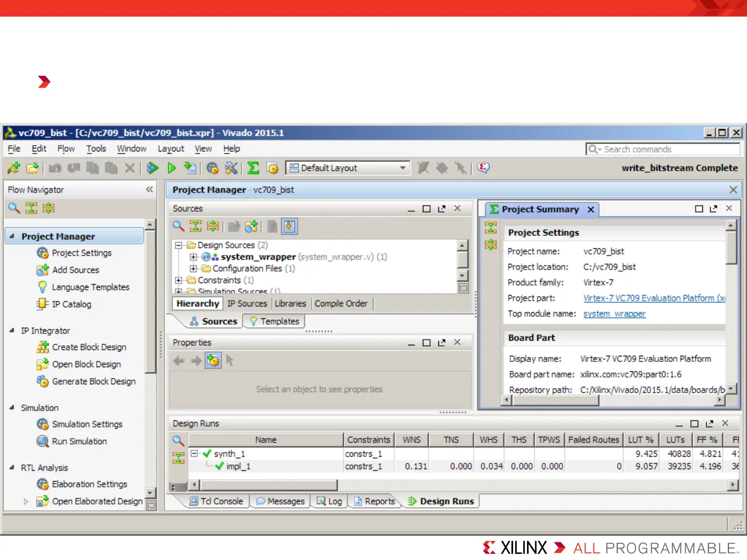Click the search icon in Design Runs

coord(178,440)
